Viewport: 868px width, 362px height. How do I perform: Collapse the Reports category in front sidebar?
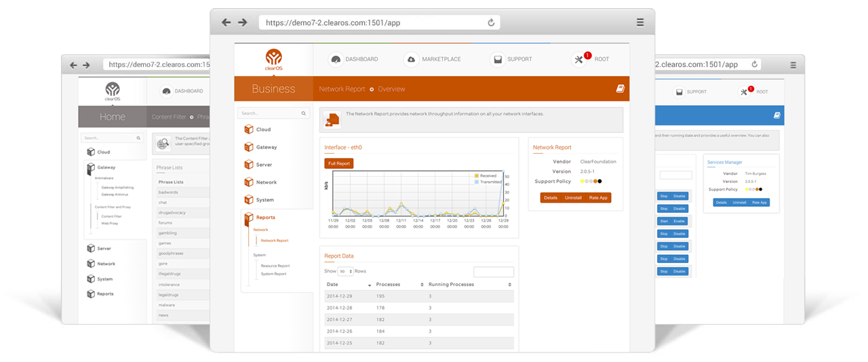(x=260, y=218)
